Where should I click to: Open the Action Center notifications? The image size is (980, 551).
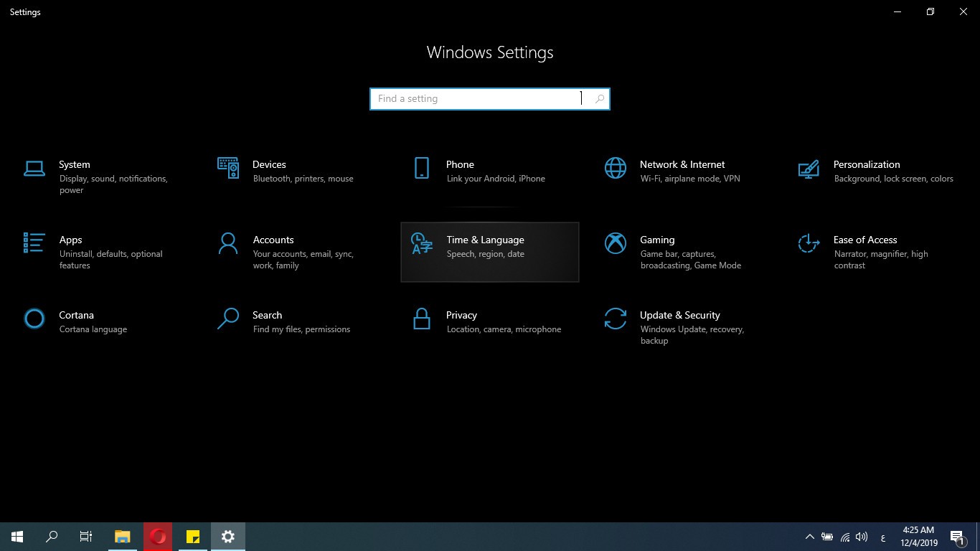pos(957,537)
